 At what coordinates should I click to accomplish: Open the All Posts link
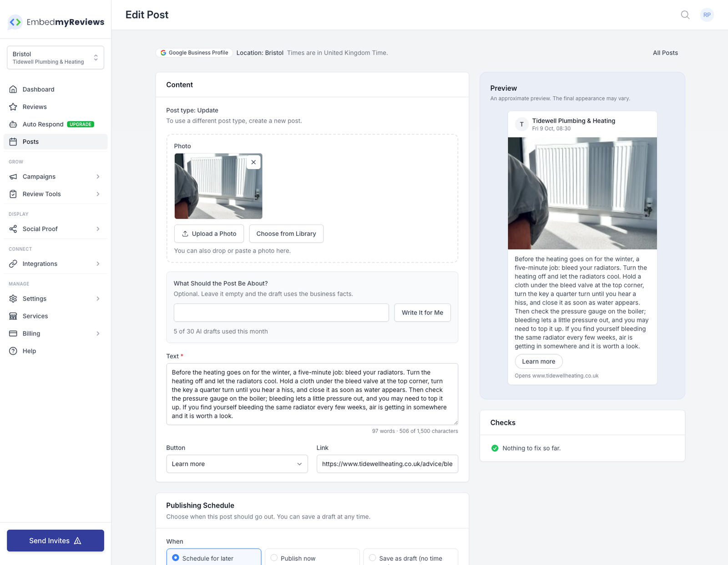point(665,53)
